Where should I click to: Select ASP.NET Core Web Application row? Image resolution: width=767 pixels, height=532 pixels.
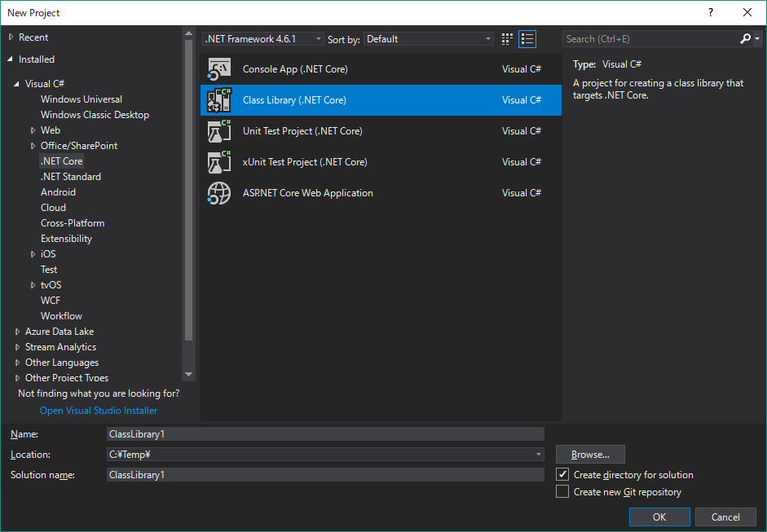tap(381, 193)
